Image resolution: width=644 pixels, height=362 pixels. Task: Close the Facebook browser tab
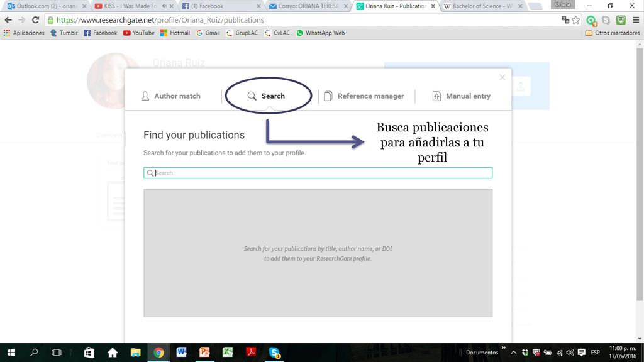tap(258, 6)
